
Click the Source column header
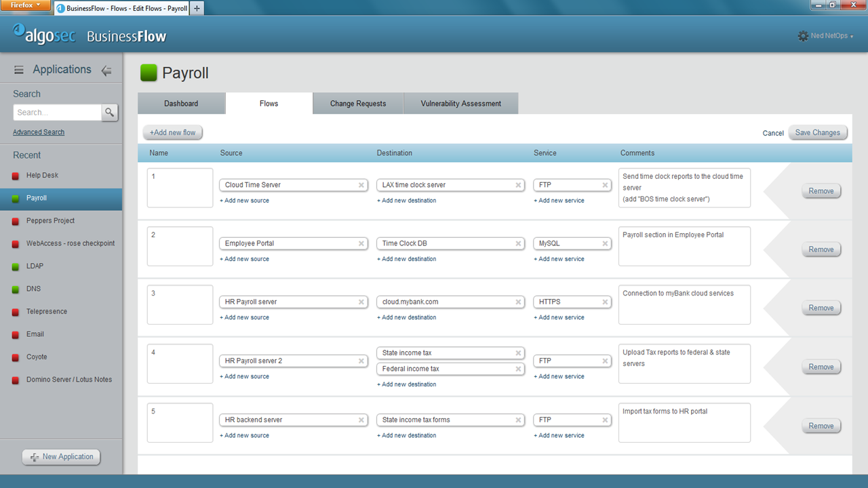(231, 153)
